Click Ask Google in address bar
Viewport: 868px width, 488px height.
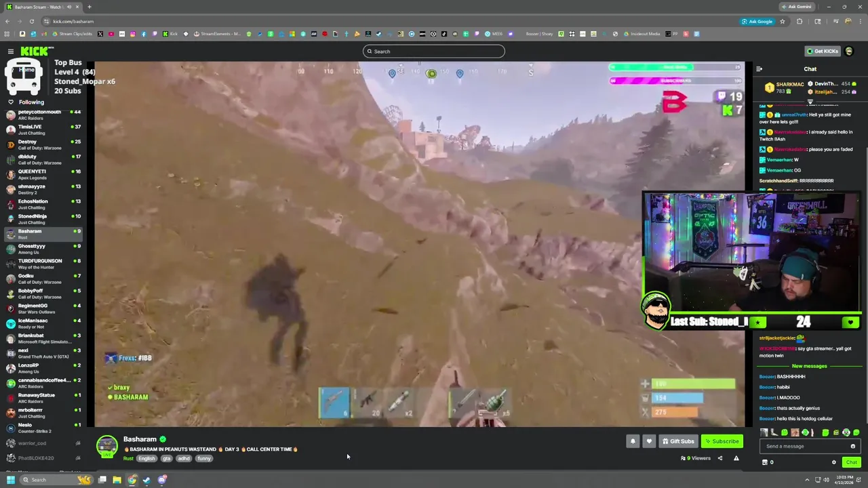pos(757,22)
